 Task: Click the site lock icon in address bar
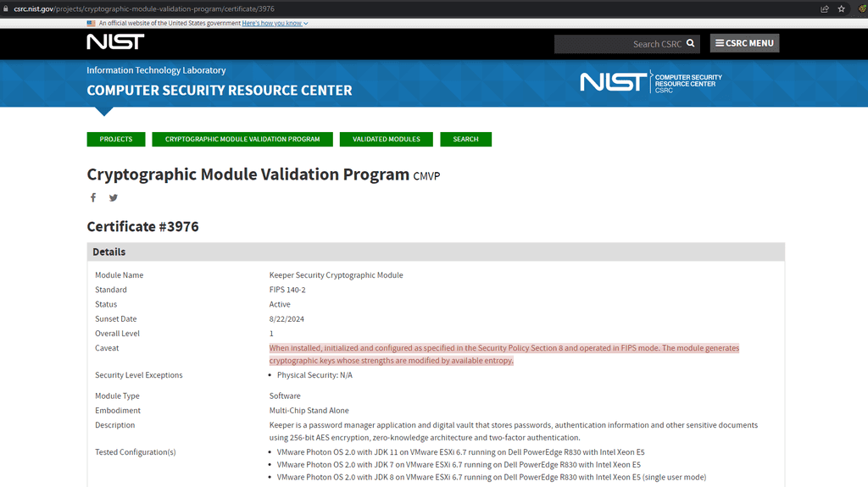click(x=7, y=8)
